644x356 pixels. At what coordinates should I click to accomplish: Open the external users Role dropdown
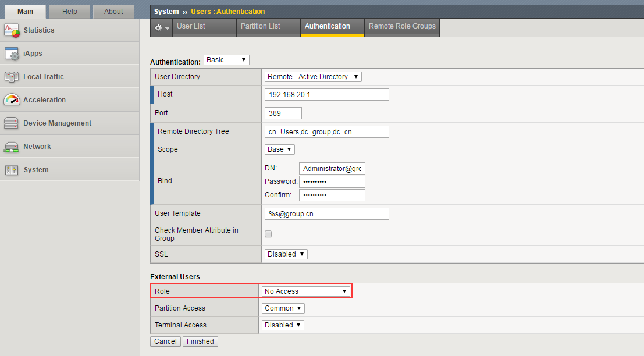[305, 291]
